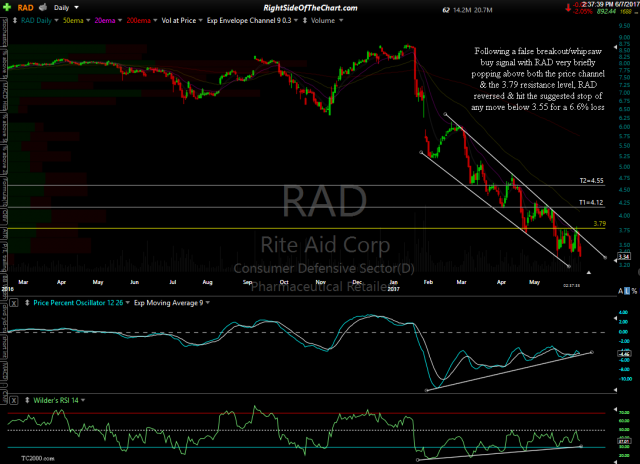
Task: Click the gray piggy bank icon
Action: [x=42, y=7]
